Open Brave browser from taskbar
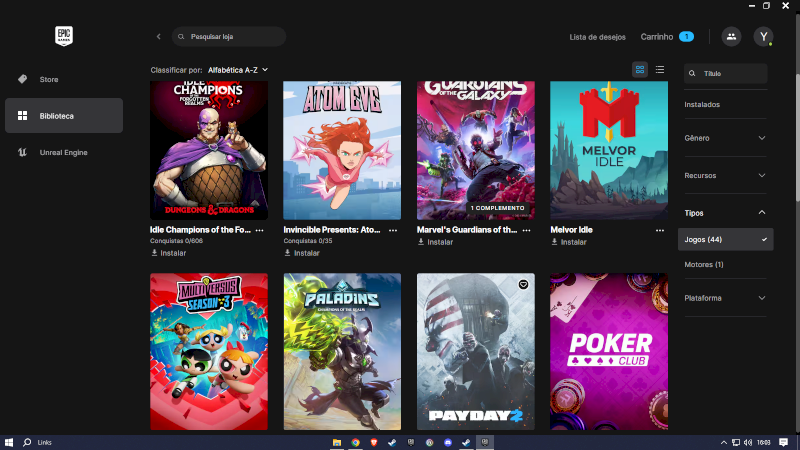This screenshot has width=800, height=450. (374, 442)
